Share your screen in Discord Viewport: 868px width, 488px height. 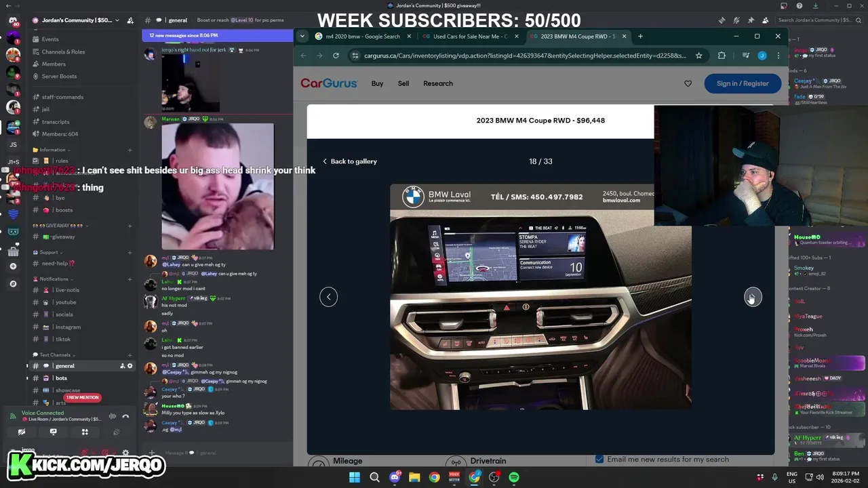pyautogui.click(x=53, y=432)
